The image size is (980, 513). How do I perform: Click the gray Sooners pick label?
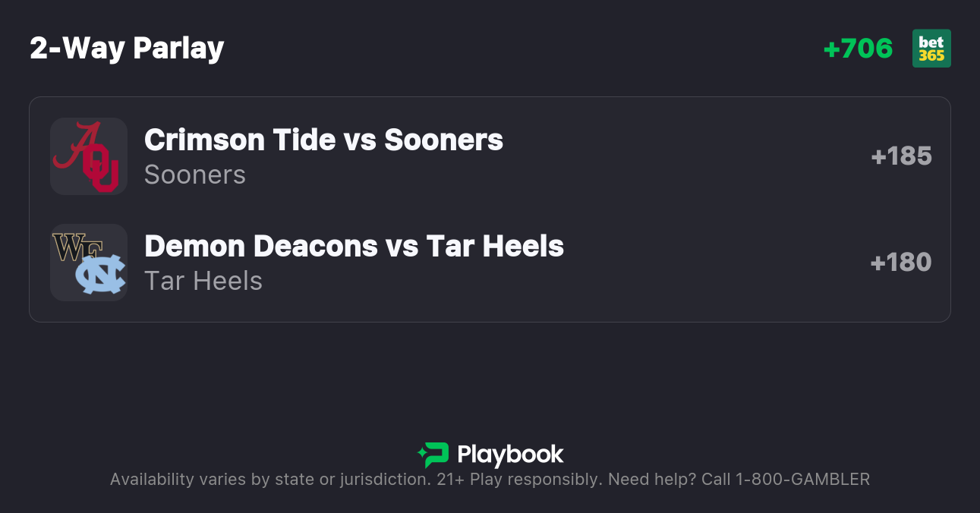pos(195,175)
